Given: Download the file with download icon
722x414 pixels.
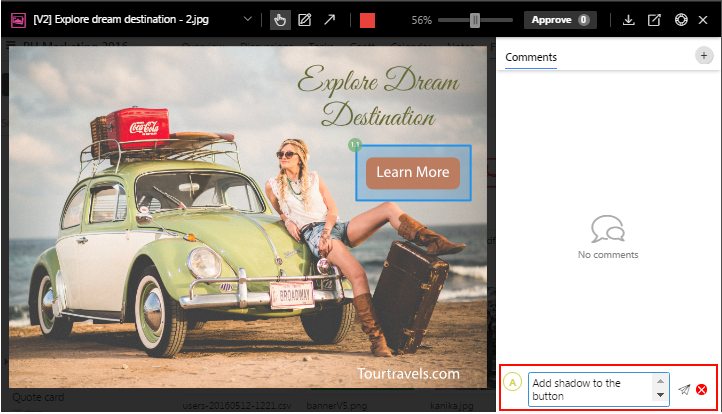Looking at the screenshot, I should click(629, 20).
